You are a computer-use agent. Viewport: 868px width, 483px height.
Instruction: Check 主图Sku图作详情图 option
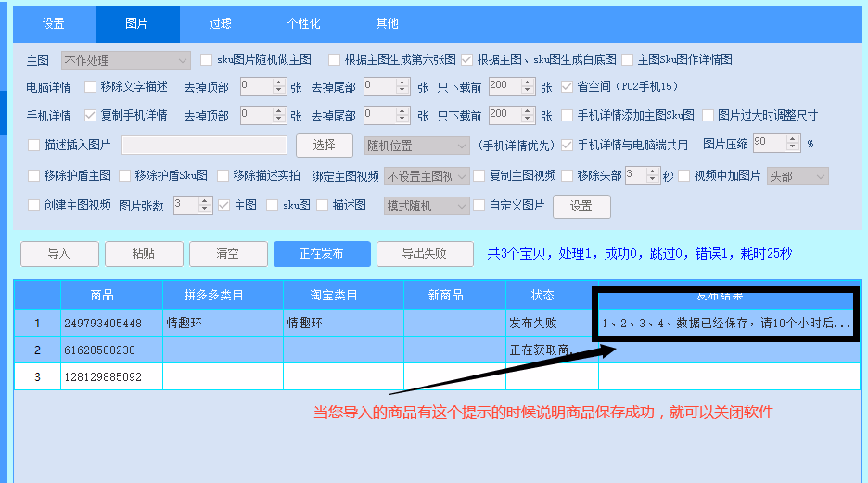627,59
